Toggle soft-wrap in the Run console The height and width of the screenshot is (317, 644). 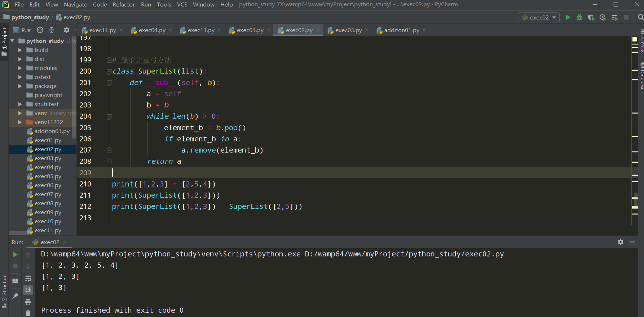(28, 278)
